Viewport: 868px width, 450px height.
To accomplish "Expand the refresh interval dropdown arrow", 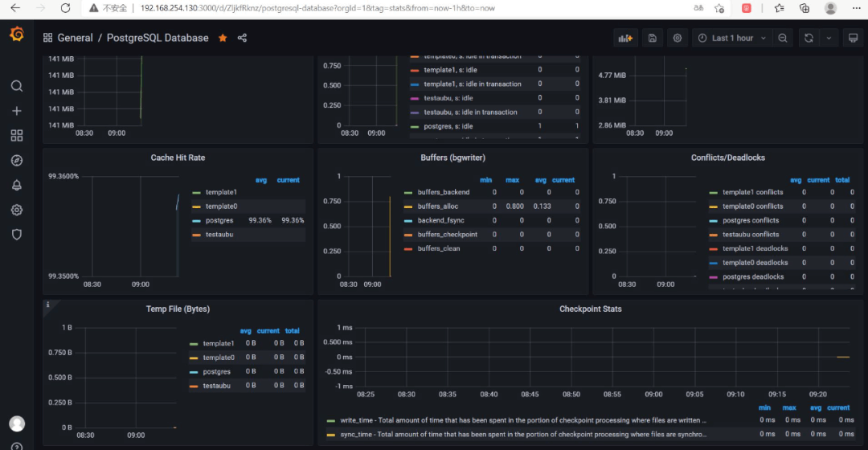I will coord(829,39).
